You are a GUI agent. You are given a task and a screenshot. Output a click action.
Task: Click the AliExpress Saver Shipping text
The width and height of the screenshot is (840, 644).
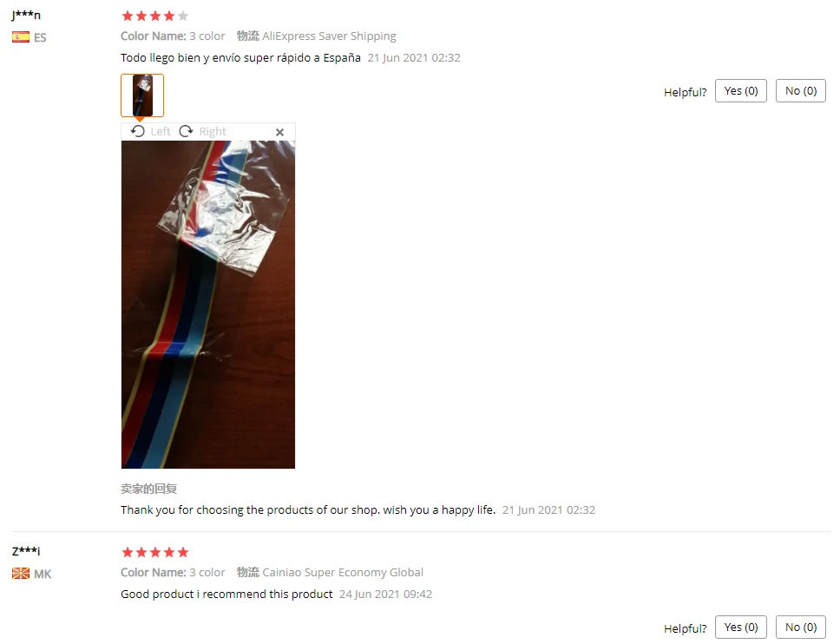(x=329, y=36)
